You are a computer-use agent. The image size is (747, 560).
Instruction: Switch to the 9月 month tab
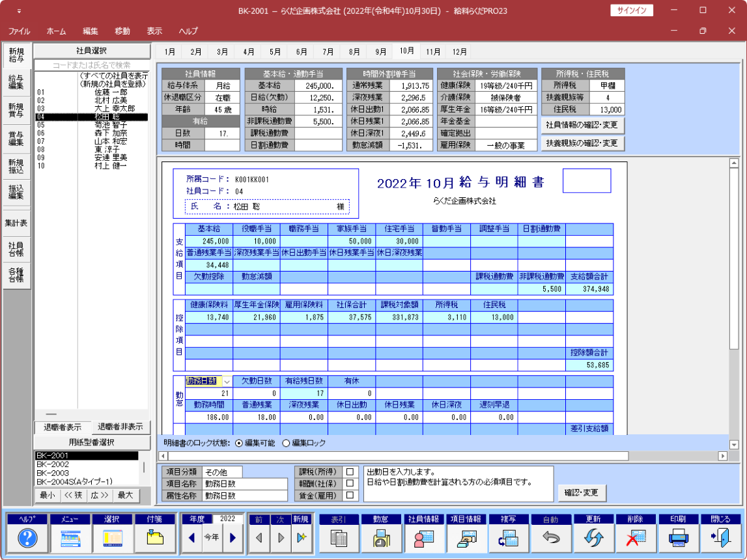(380, 52)
